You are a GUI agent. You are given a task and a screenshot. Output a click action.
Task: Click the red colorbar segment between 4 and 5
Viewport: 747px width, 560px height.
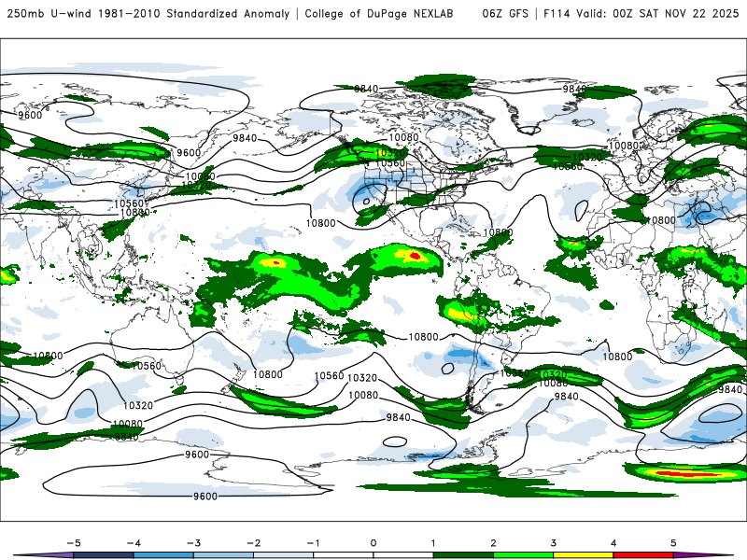(643, 555)
